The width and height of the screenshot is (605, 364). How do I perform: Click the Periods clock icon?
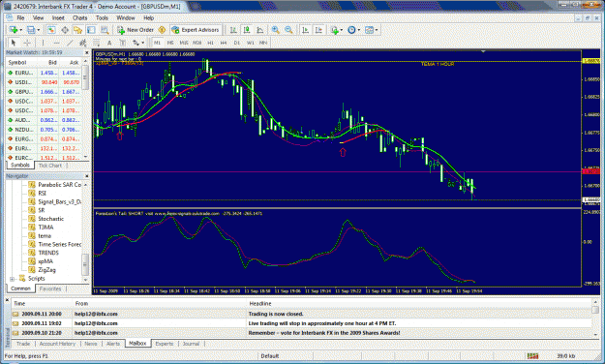[351, 30]
